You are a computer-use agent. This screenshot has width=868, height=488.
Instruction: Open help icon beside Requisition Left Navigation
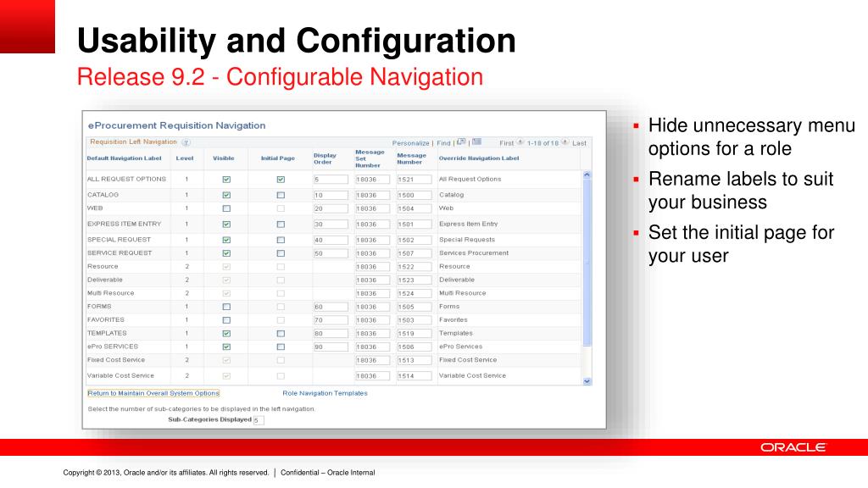pyautogui.click(x=186, y=142)
